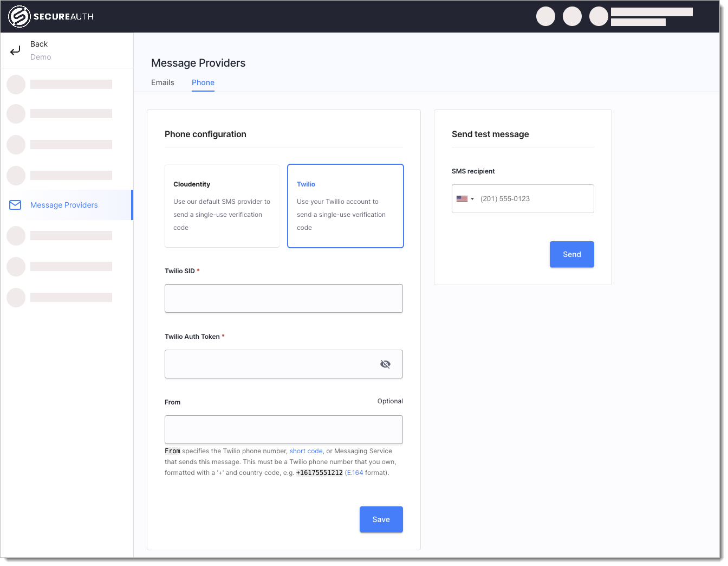
Task: Select the Cloudentity SMS provider card
Action: (x=222, y=206)
